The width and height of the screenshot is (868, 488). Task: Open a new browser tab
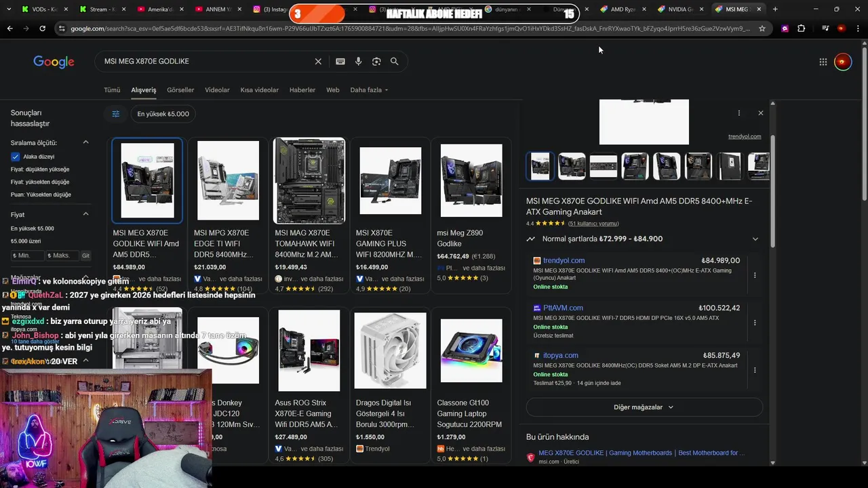click(775, 9)
